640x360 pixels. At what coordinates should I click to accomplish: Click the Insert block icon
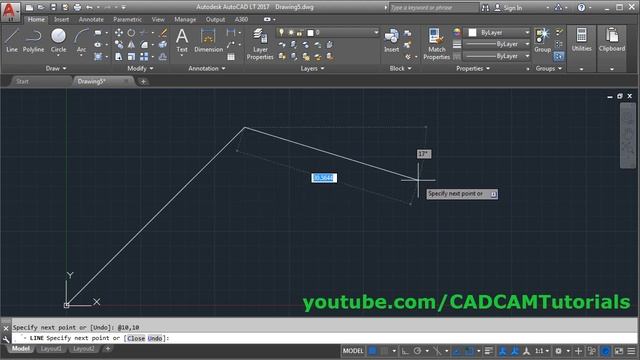(391, 41)
